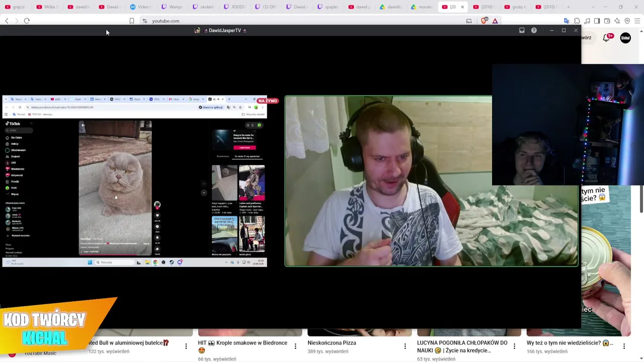
Task: Open the Brave Shields lion icon
Action: [485, 21]
